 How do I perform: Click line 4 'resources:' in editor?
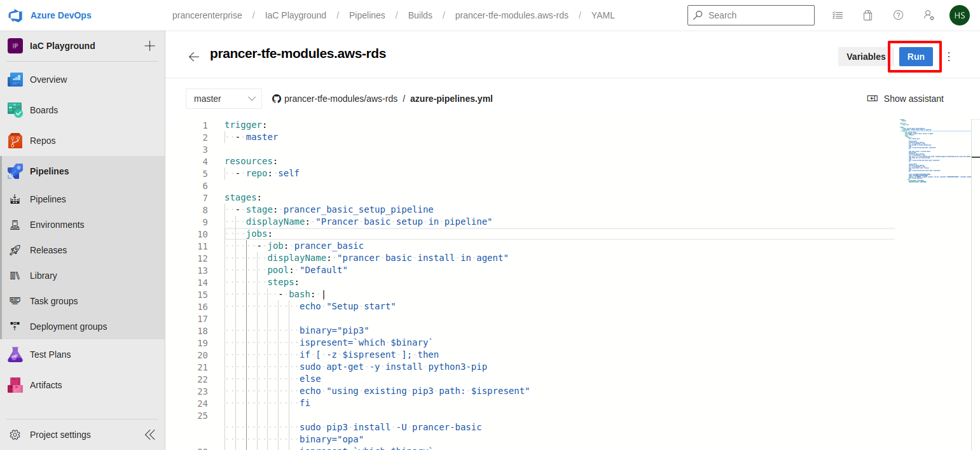(251, 162)
